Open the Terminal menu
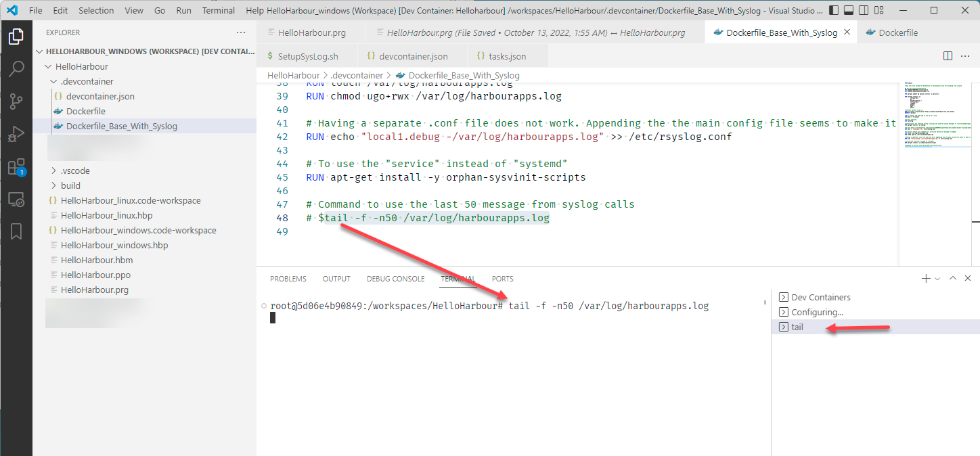This screenshot has height=456, width=980. [x=219, y=11]
